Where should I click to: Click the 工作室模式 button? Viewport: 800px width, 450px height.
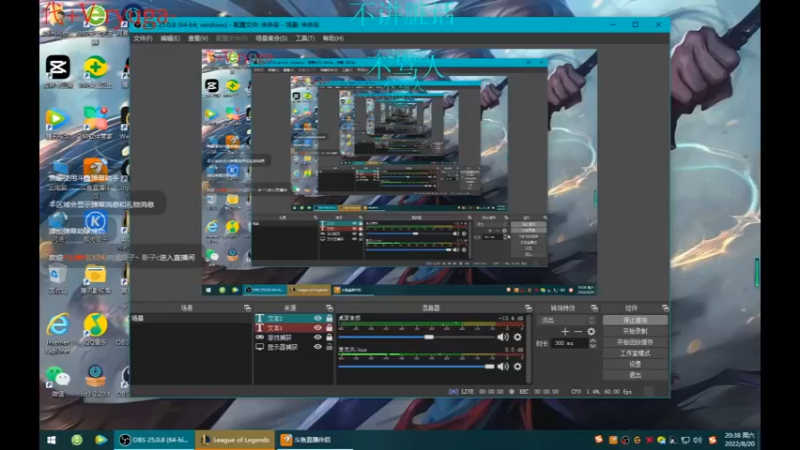(635, 353)
